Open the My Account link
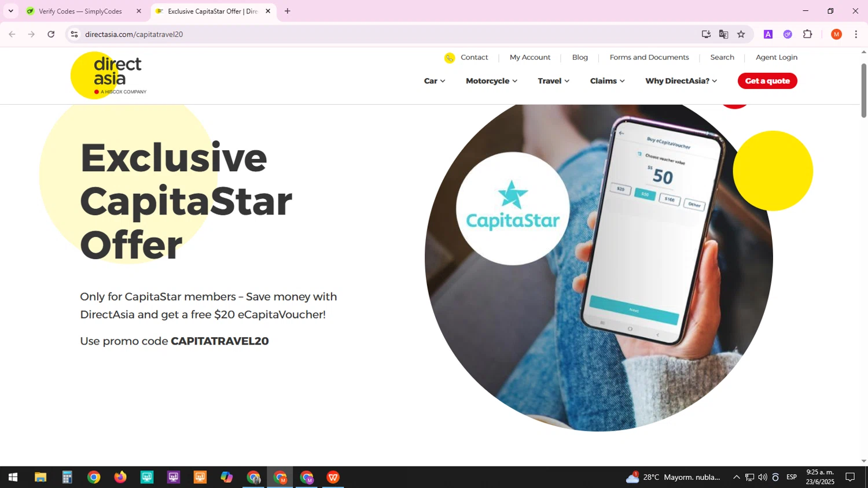 point(530,57)
